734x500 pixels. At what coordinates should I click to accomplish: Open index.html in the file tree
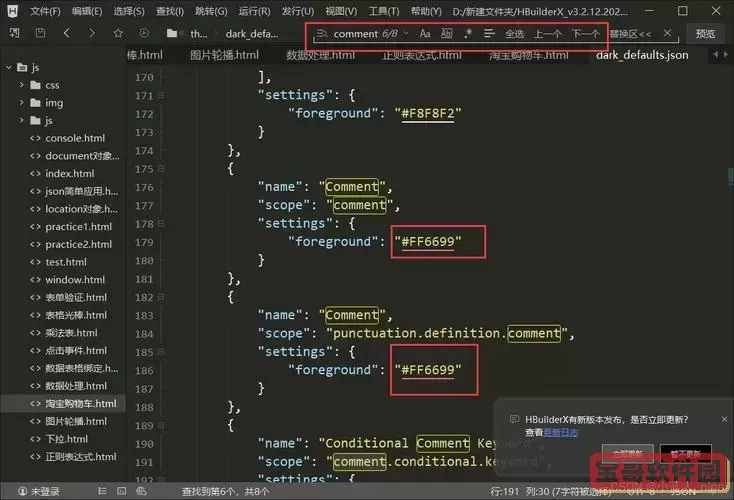tap(70, 174)
